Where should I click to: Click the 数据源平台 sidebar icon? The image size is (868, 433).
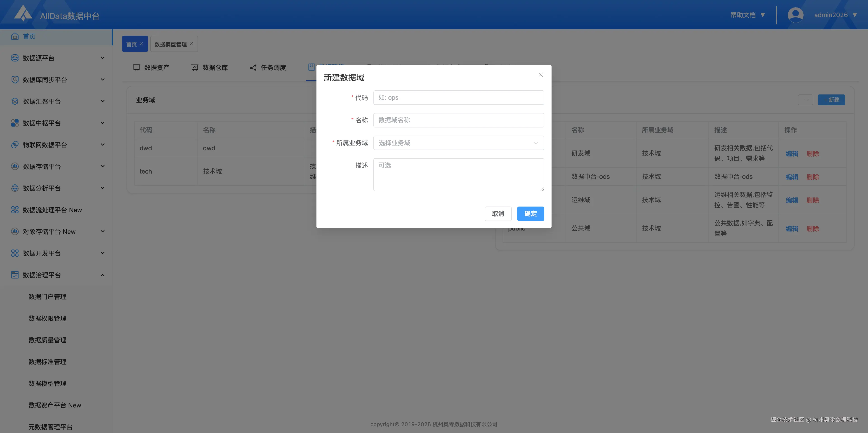click(x=15, y=58)
